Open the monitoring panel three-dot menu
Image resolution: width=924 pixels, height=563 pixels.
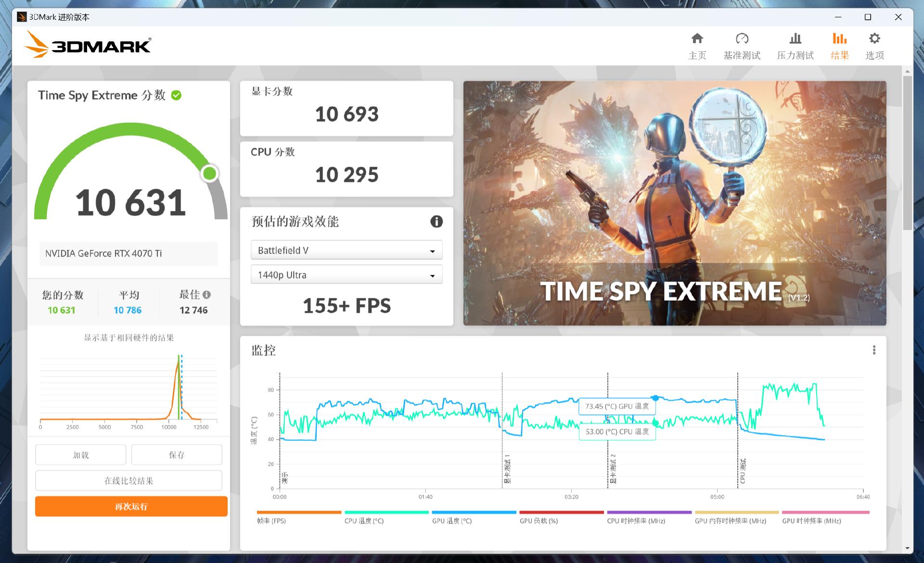pos(874,350)
